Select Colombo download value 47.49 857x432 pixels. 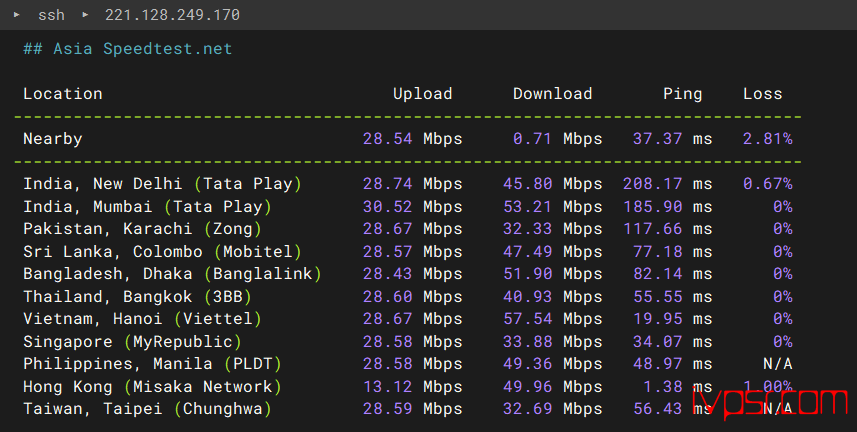527,252
